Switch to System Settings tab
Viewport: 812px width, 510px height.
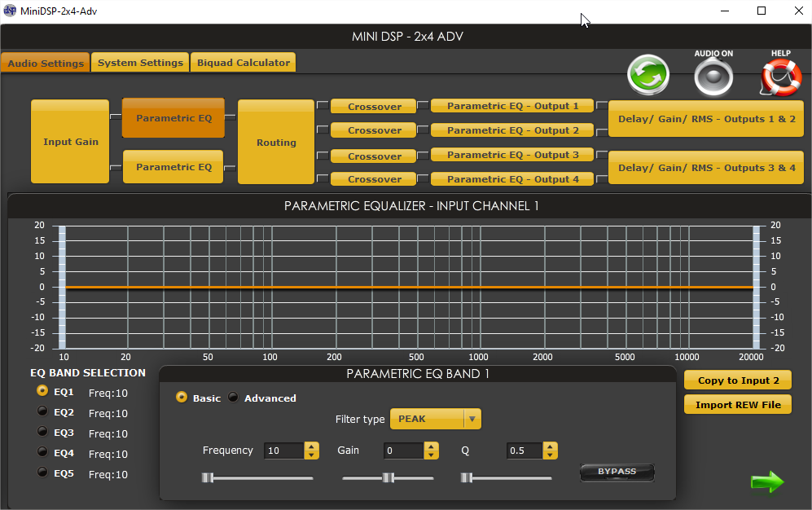[140, 62]
